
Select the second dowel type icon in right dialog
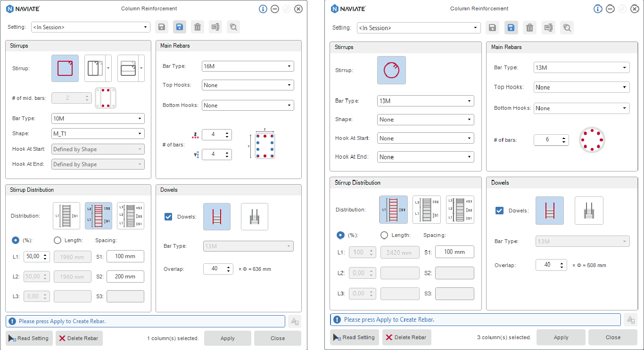pyautogui.click(x=589, y=211)
